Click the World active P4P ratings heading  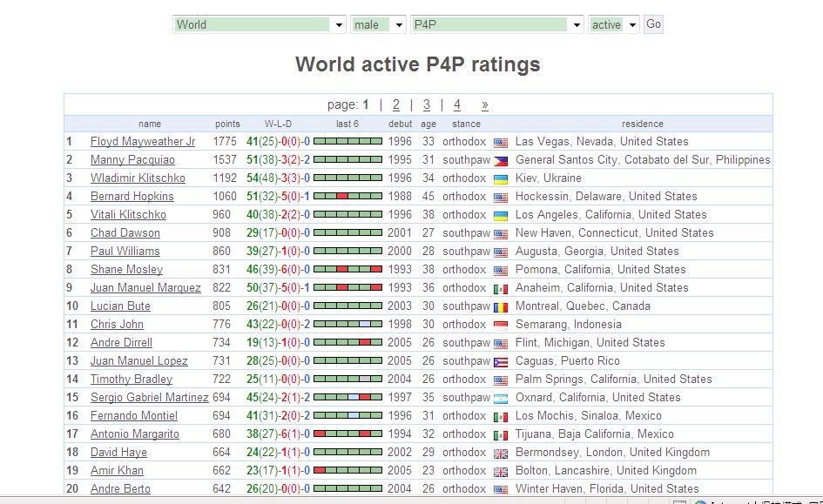point(418,64)
